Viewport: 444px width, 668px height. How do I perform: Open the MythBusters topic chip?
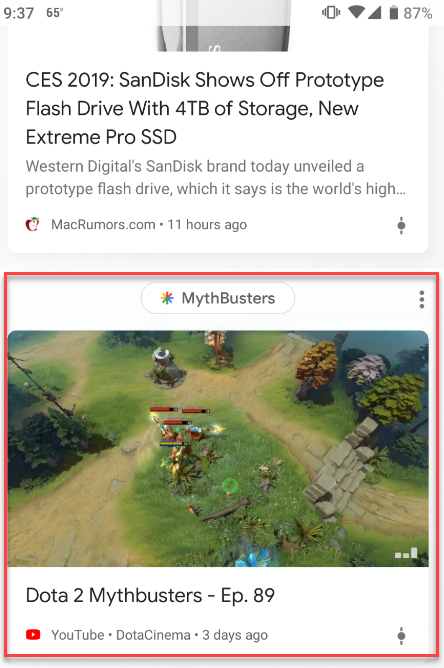[218, 298]
